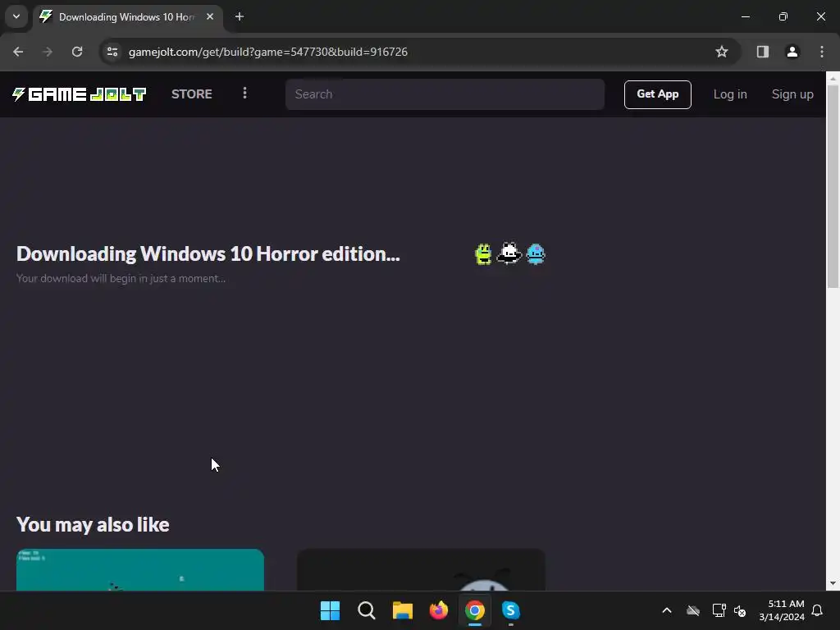Open the Chrome profile menu

(x=792, y=52)
